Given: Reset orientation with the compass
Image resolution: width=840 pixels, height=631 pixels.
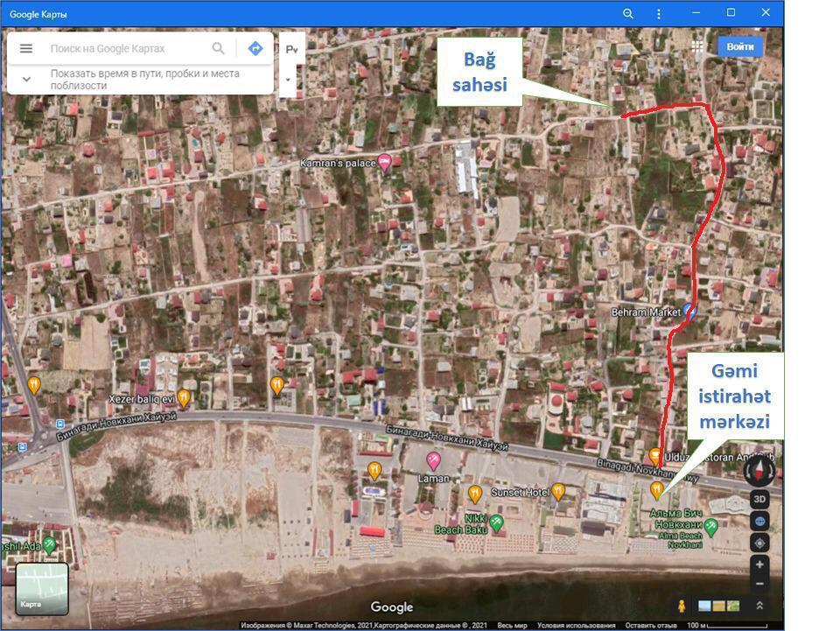Looking at the screenshot, I should coord(758,472).
